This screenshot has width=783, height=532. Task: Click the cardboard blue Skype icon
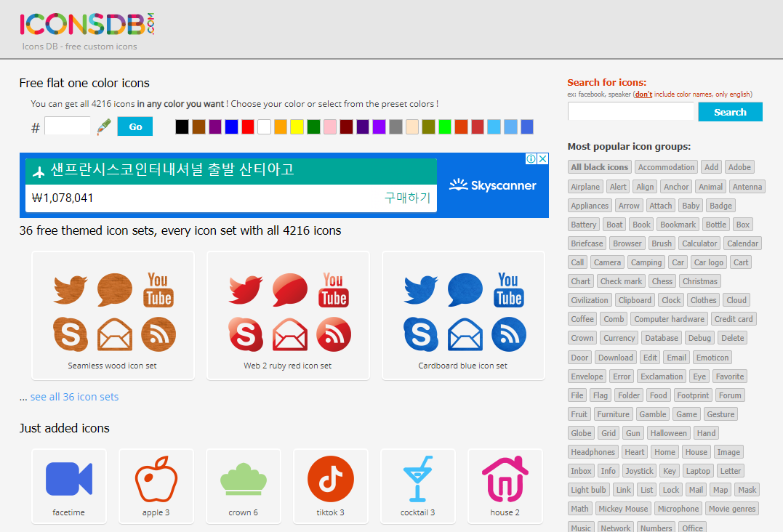(x=421, y=334)
